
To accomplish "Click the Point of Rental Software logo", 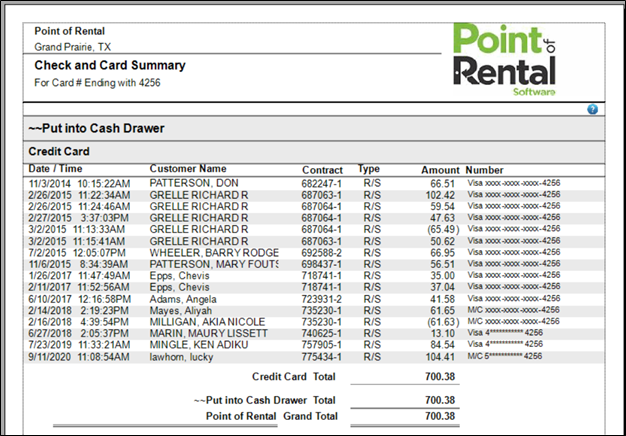I will click(x=504, y=59).
